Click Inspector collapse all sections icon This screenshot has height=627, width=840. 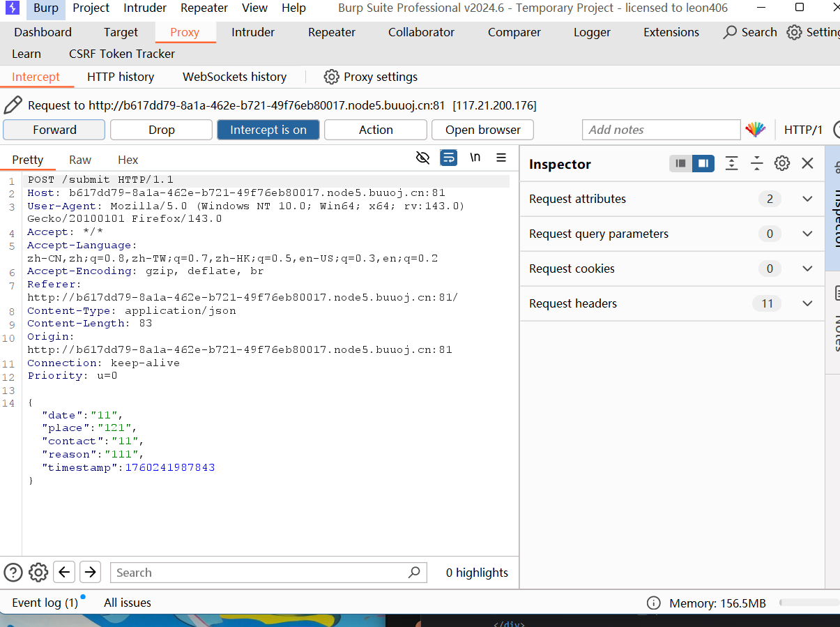tap(756, 163)
